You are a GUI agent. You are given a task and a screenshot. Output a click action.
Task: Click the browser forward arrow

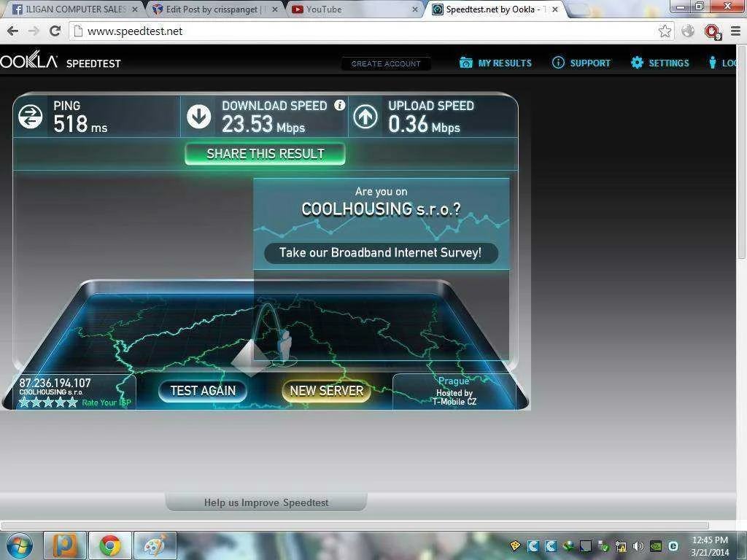click(x=34, y=31)
